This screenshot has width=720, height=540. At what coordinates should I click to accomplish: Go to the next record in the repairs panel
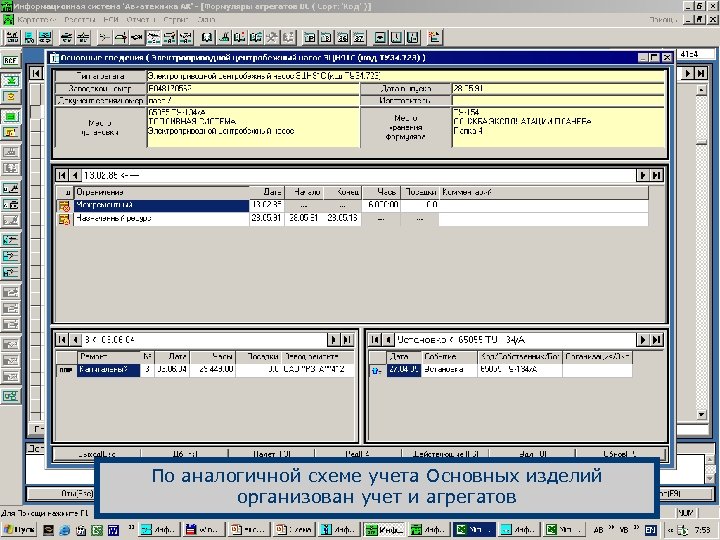pos(333,340)
